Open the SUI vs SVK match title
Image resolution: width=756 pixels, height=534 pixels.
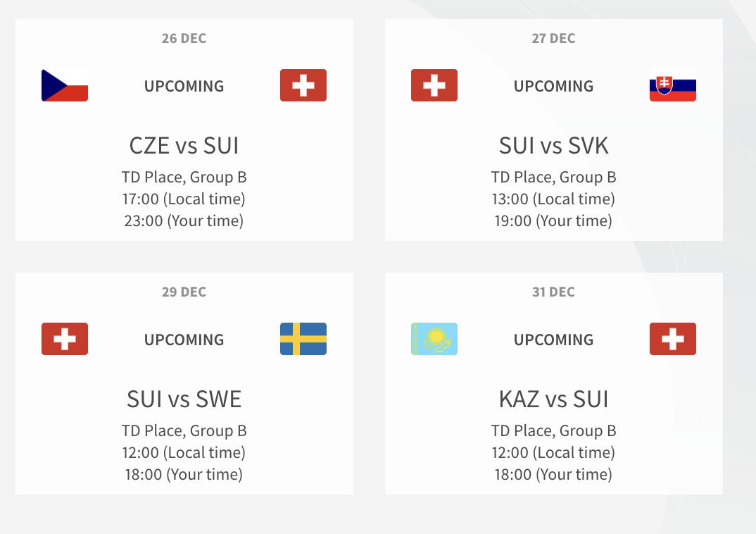(554, 145)
